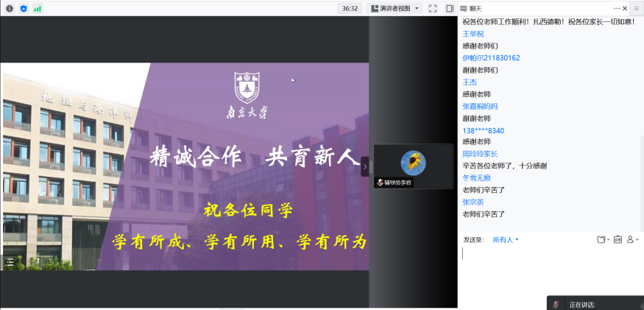Toggle the side panel layout icon
Image resolution: width=644 pixels, height=310 pixels.
pyautogui.click(x=450, y=8)
